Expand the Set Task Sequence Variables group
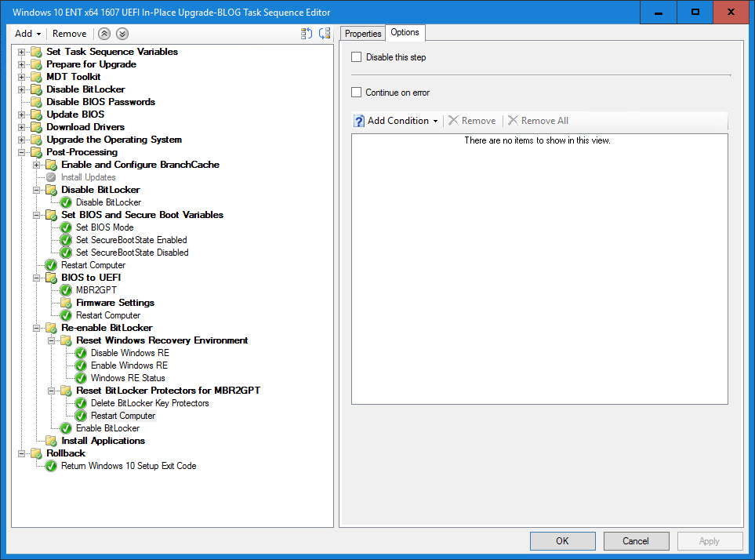The width and height of the screenshot is (755, 560). pyautogui.click(x=21, y=52)
